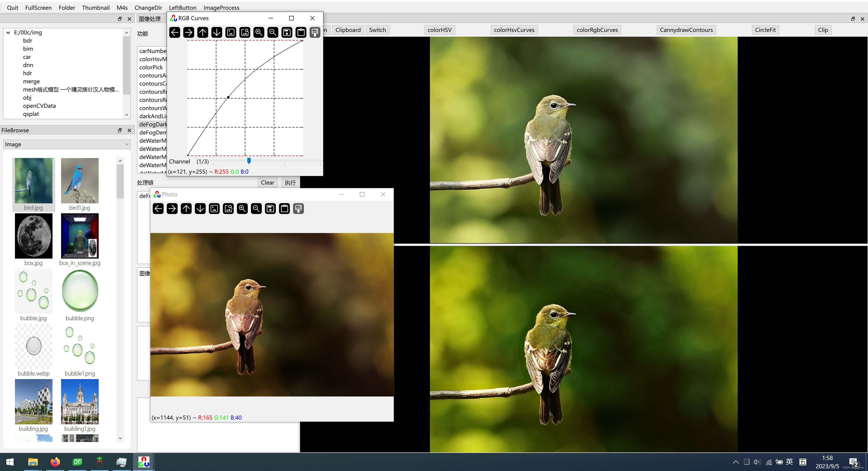Collapse the E:/00c/img tree node
The width and height of the screenshot is (868, 471).
(x=8, y=33)
